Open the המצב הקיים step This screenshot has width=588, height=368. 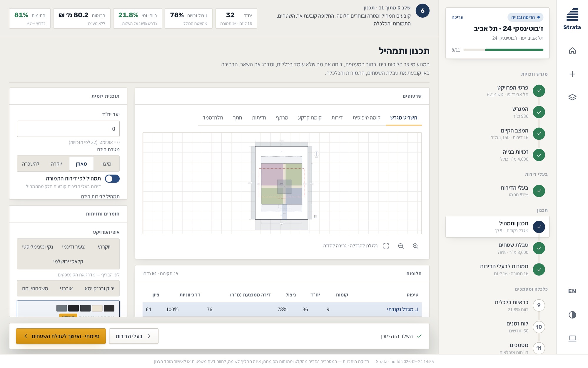[x=497, y=134]
